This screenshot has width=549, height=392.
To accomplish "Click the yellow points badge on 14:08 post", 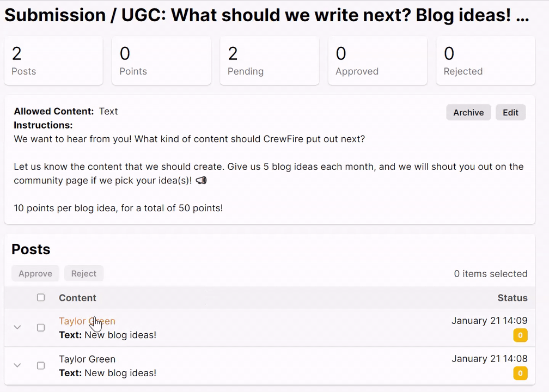I will click(520, 373).
